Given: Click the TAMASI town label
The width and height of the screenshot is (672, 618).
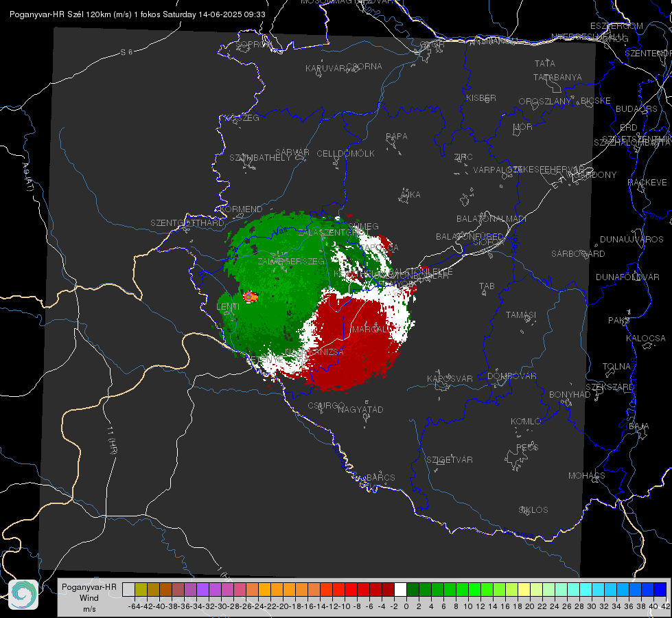Looking at the screenshot, I should coord(521,314).
